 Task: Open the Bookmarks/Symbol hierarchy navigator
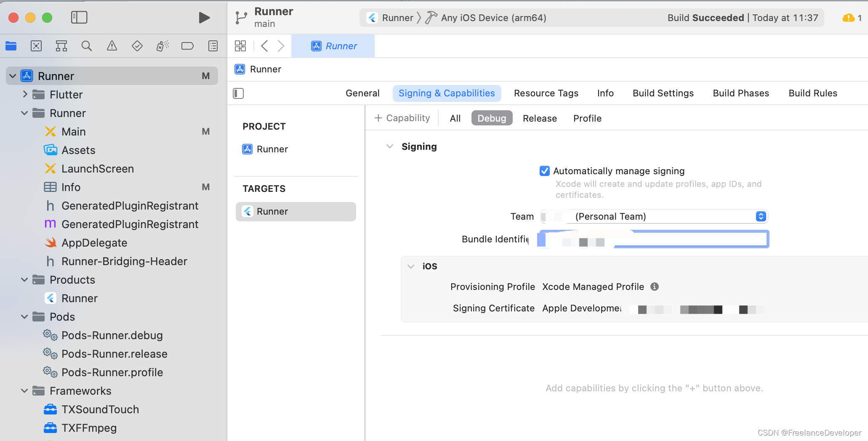point(61,46)
